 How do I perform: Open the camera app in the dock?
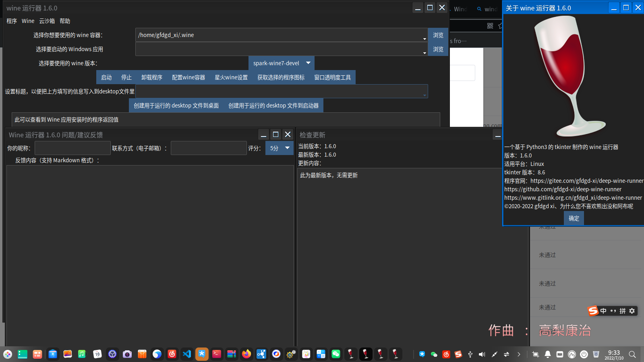(x=127, y=354)
